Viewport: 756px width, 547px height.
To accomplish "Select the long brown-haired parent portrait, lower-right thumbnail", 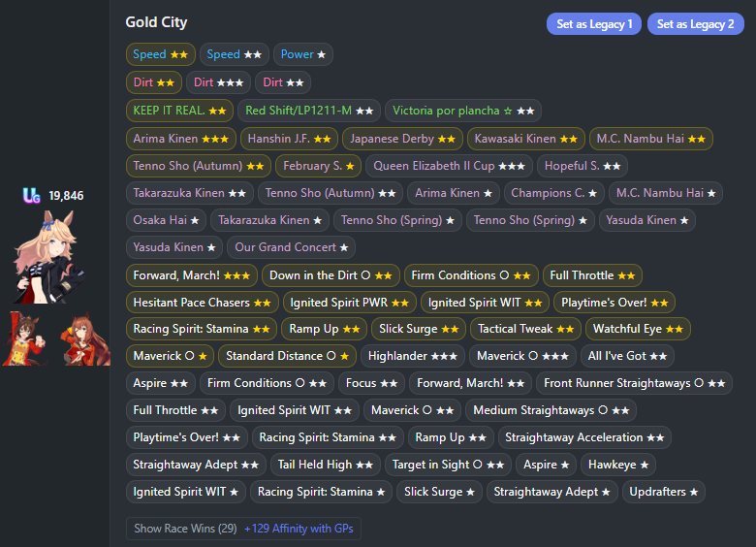I will pyautogui.click(x=86, y=338).
